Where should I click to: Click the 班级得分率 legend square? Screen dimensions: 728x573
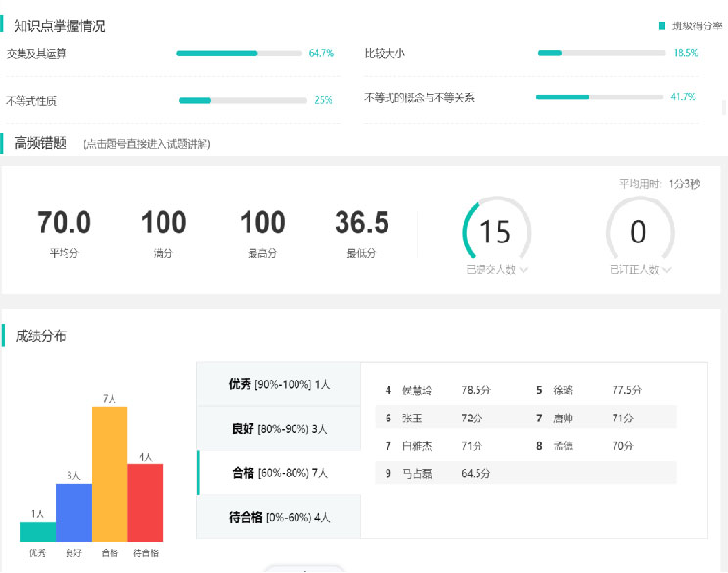[662, 25]
